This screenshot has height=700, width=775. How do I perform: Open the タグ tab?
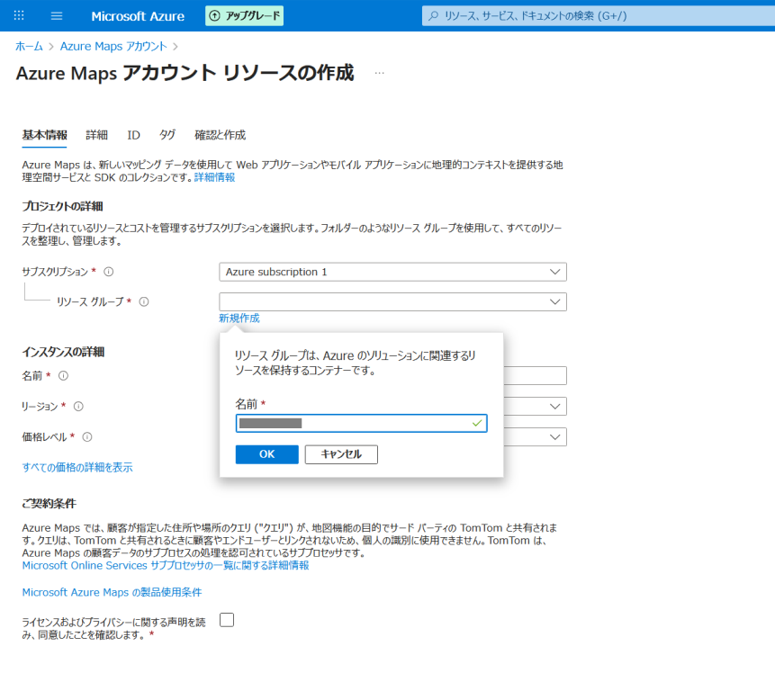[x=167, y=135]
